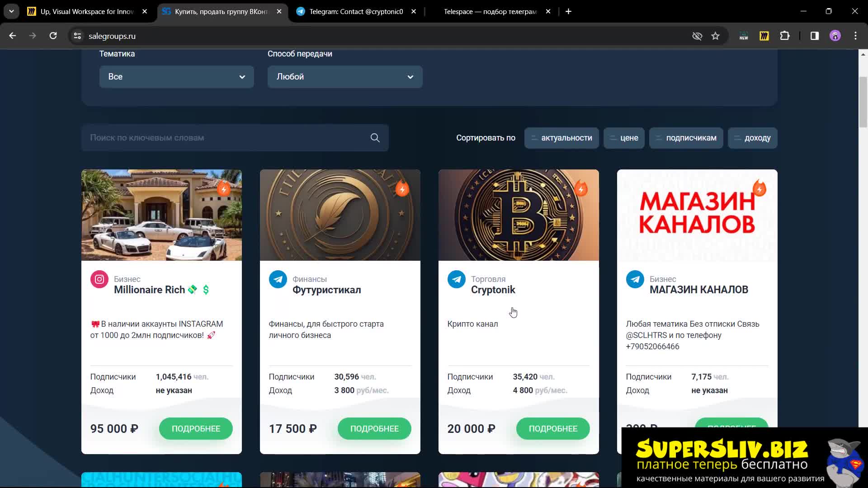Screen dimensions: 868x488
Task: Select the price 95 000 ₽ text
Action: point(114,428)
